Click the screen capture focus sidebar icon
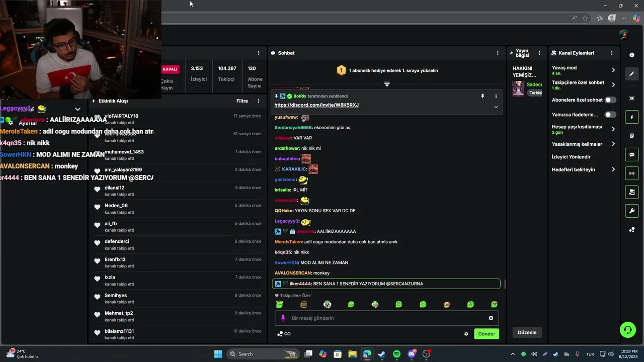Screen dimensions: 644x362 click(x=632, y=98)
